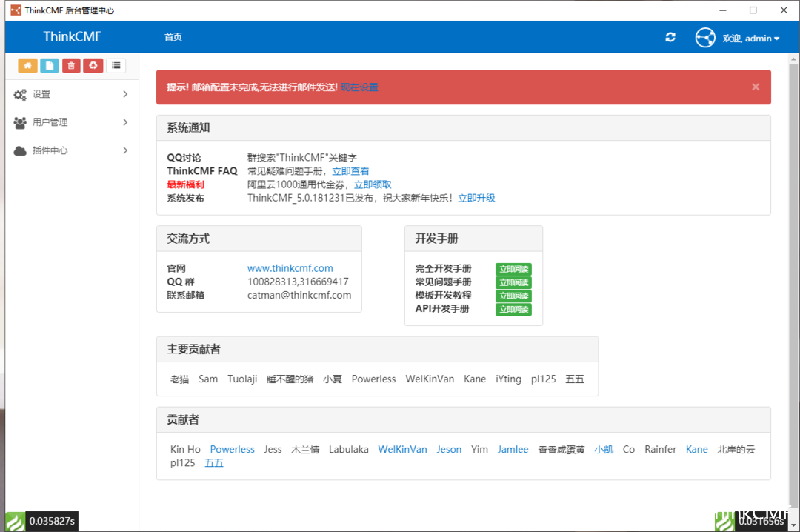The image size is (800, 532).
Task: Click the 交流方式 panel heading
Action: click(x=188, y=239)
